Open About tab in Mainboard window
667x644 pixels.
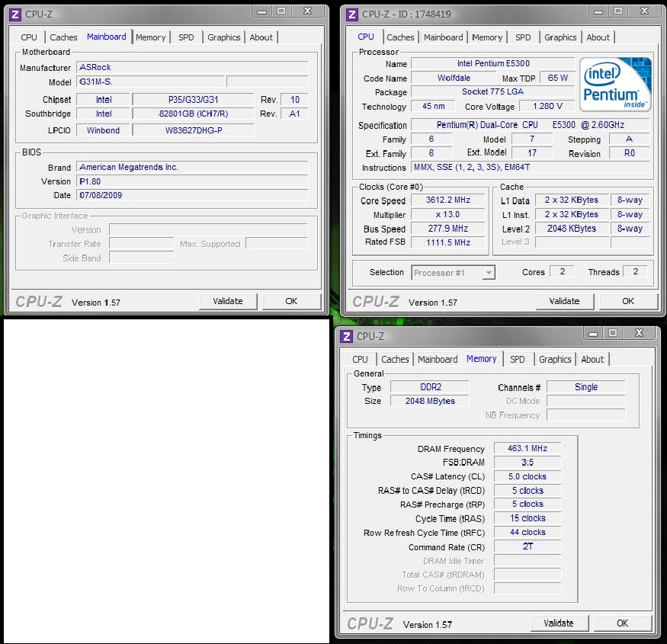(x=261, y=37)
